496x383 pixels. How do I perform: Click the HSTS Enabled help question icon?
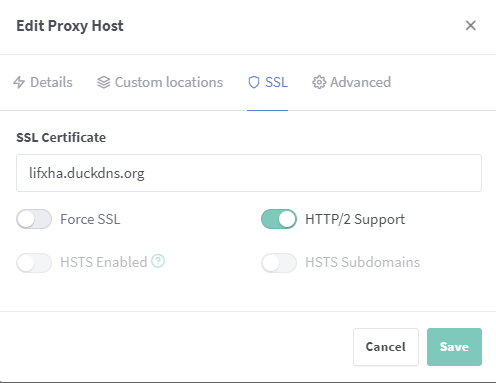158,261
